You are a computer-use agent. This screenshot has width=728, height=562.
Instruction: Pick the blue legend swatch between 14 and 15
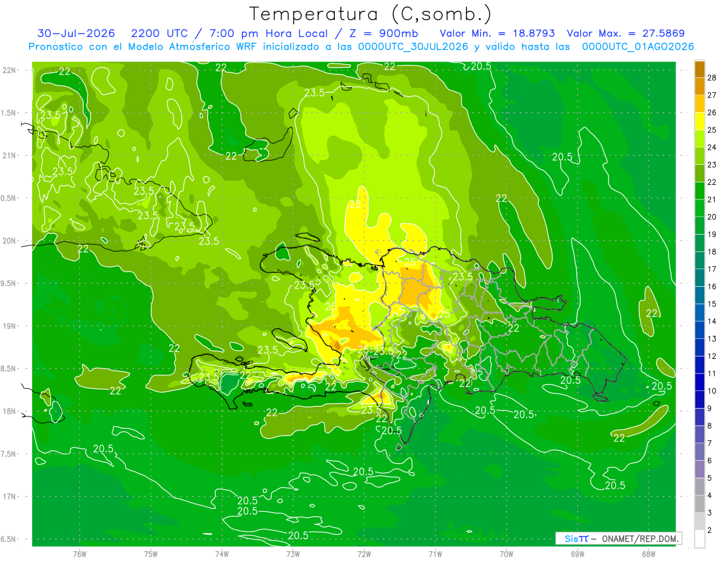(699, 313)
